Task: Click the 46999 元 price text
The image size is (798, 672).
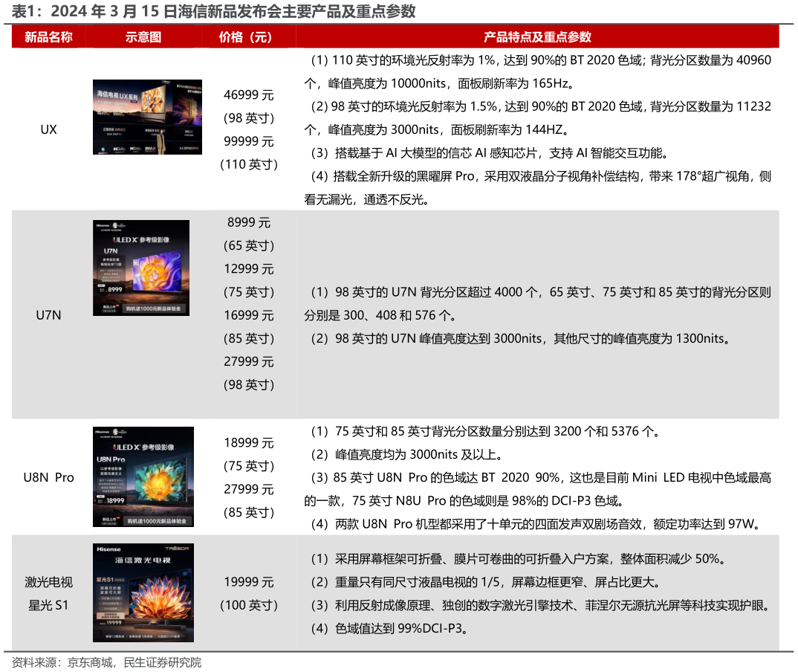Action: 249,95
